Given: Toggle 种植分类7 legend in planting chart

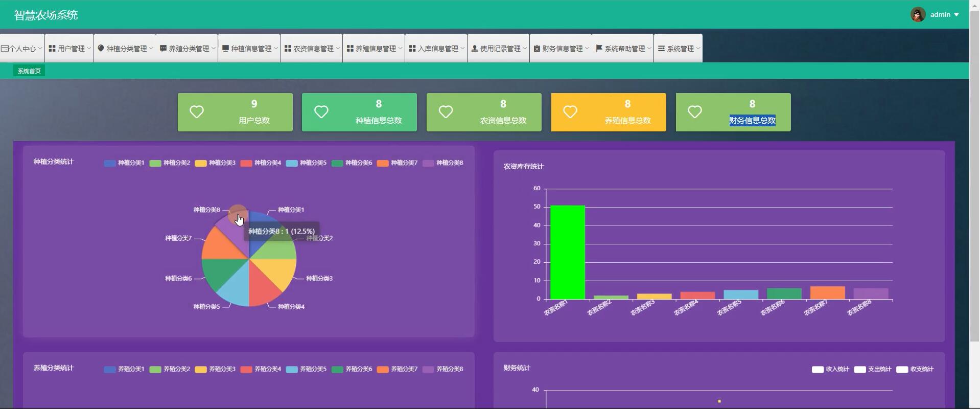Looking at the screenshot, I should (397, 163).
